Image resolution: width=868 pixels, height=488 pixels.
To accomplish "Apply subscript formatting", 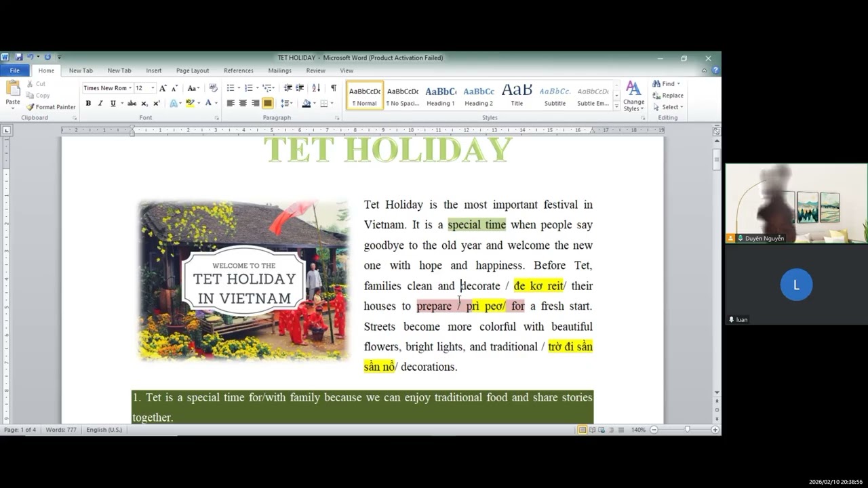I will tap(144, 103).
